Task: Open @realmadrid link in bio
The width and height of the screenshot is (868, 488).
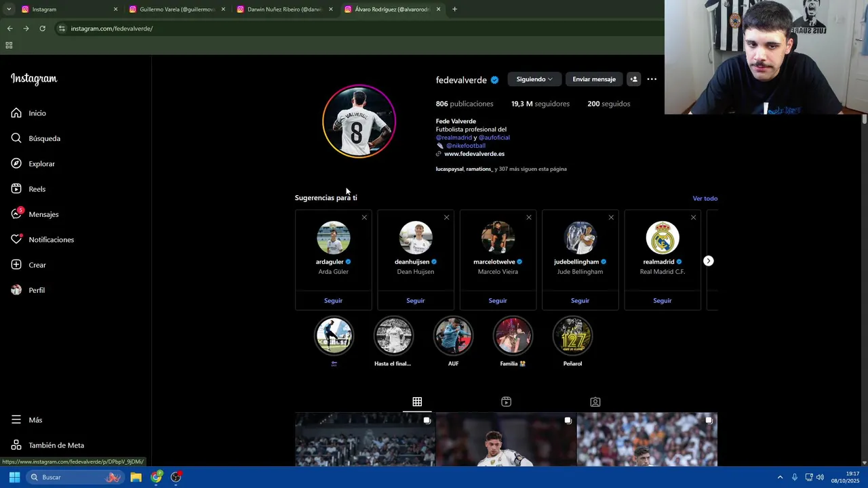Action: coord(454,138)
